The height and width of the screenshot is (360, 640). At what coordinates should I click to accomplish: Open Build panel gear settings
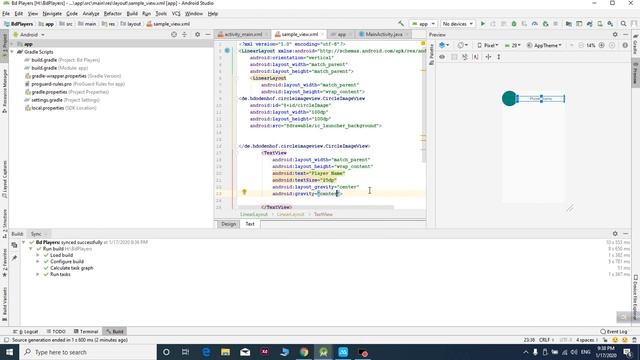pos(615,233)
